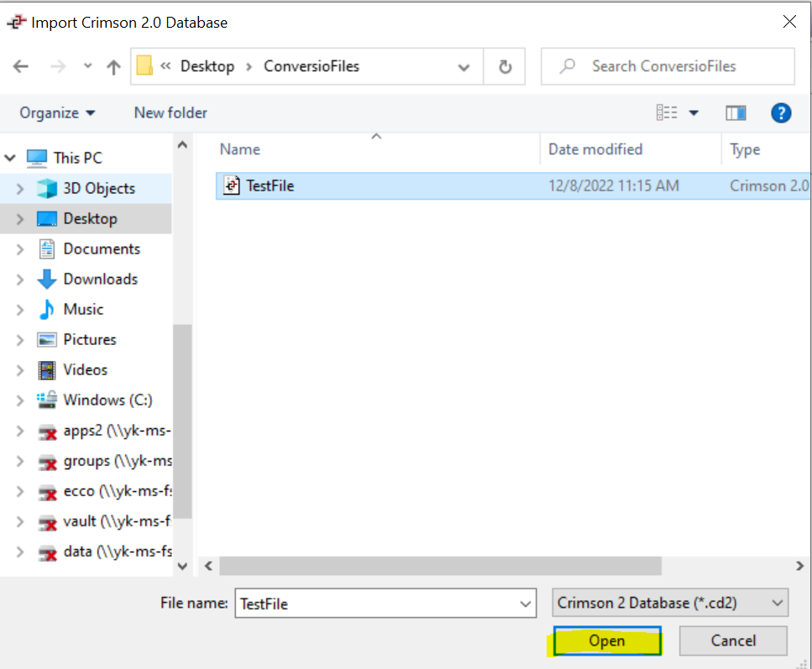Sort by Date modified column
812x669 pixels.
[595, 149]
